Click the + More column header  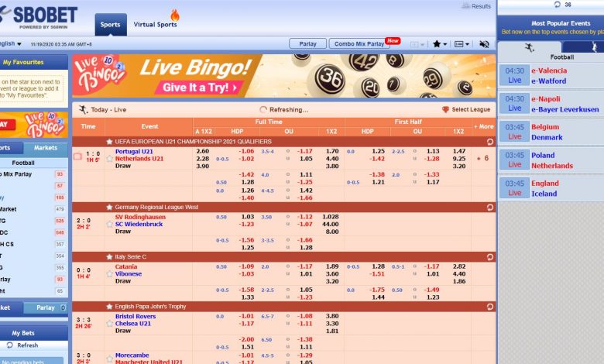pyautogui.click(x=483, y=126)
